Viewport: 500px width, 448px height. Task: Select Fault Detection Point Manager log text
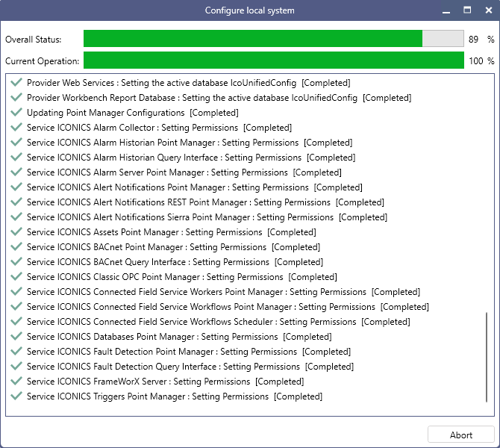click(189, 352)
